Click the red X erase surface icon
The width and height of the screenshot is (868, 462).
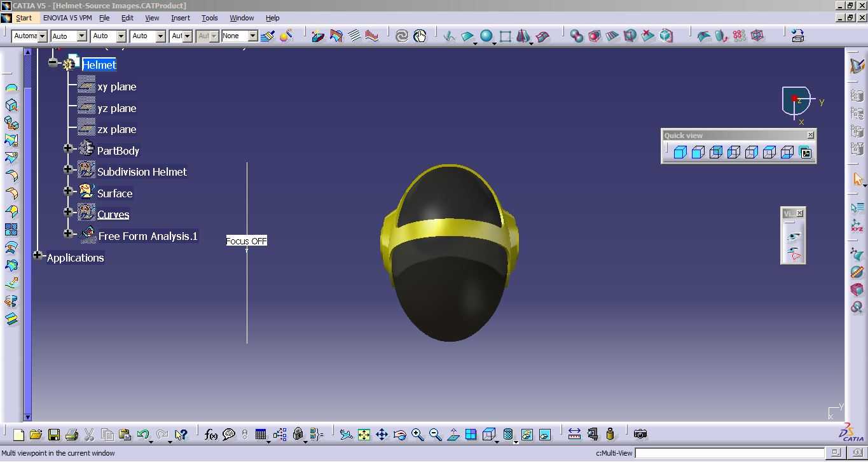(x=648, y=36)
